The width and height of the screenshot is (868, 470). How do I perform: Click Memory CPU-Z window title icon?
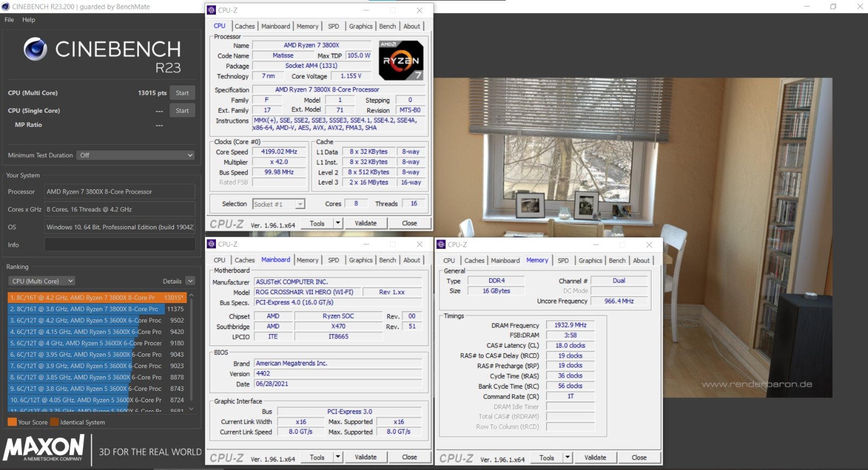coord(441,244)
